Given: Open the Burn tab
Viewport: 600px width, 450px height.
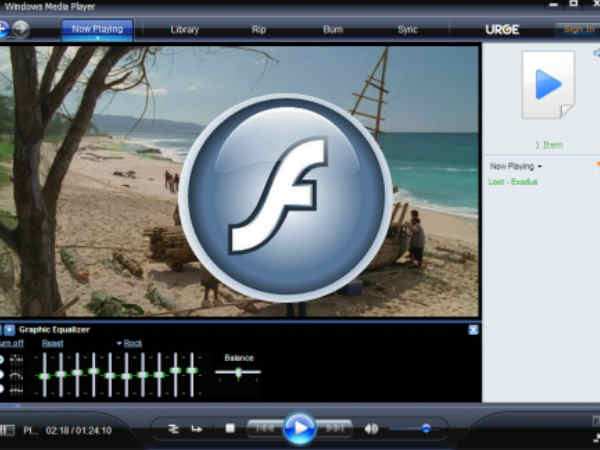Looking at the screenshot, I should 333,29.
